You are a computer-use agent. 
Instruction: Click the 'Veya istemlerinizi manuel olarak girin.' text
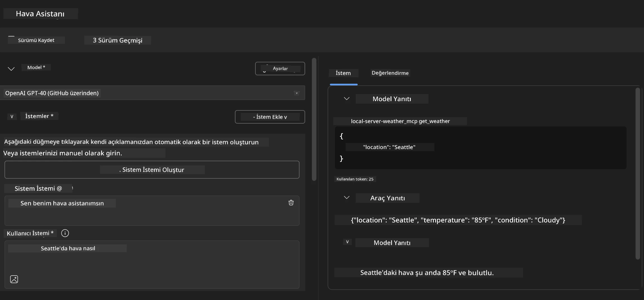pyautogui.click(x=63, y=153)
